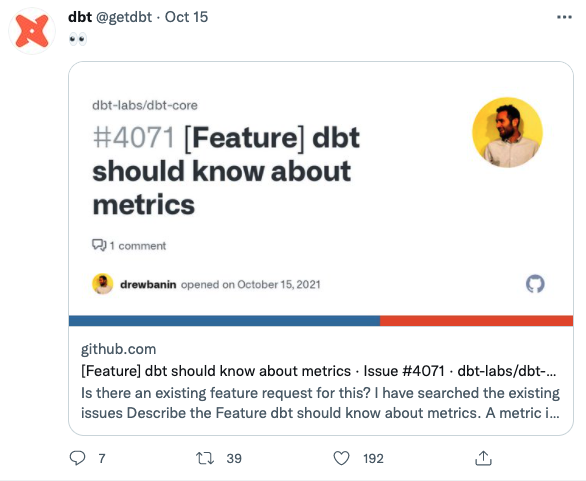This screenshot has width=586, height=481.
Task: Open the dbt profile avatar logo
Action: coord(32,31)
